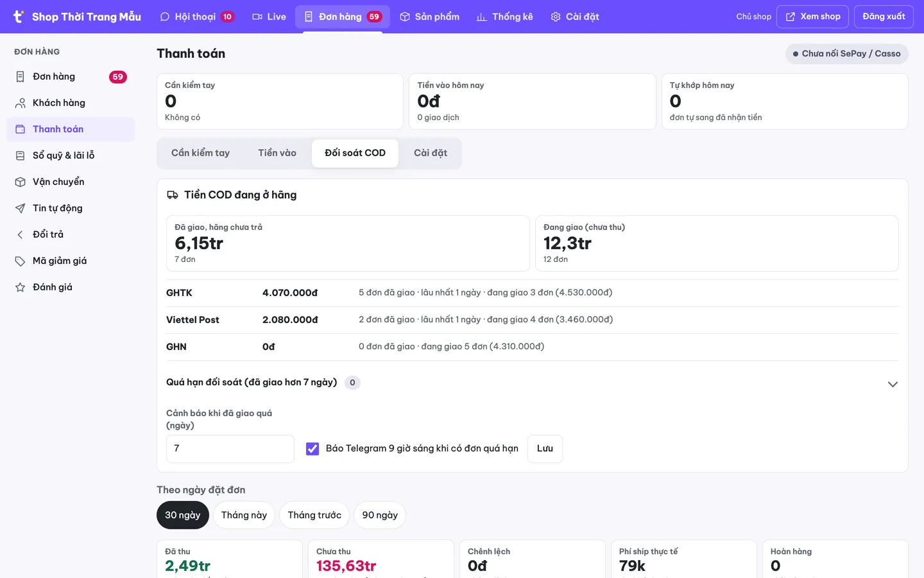Click the box icon of Sản phẩm
Viewport: 924px width, 578px height.
click(405, 17)
